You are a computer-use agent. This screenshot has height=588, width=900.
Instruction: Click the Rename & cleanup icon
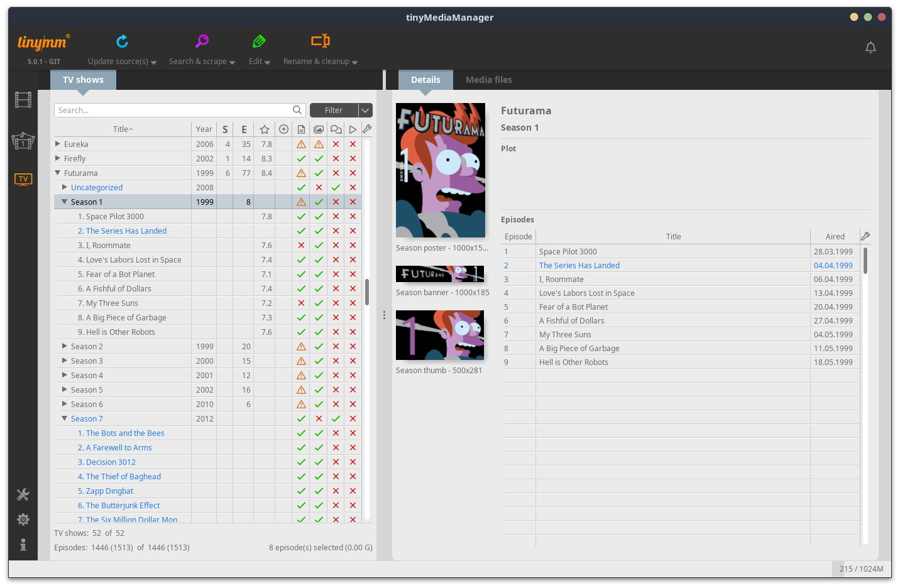pos(320,41)
